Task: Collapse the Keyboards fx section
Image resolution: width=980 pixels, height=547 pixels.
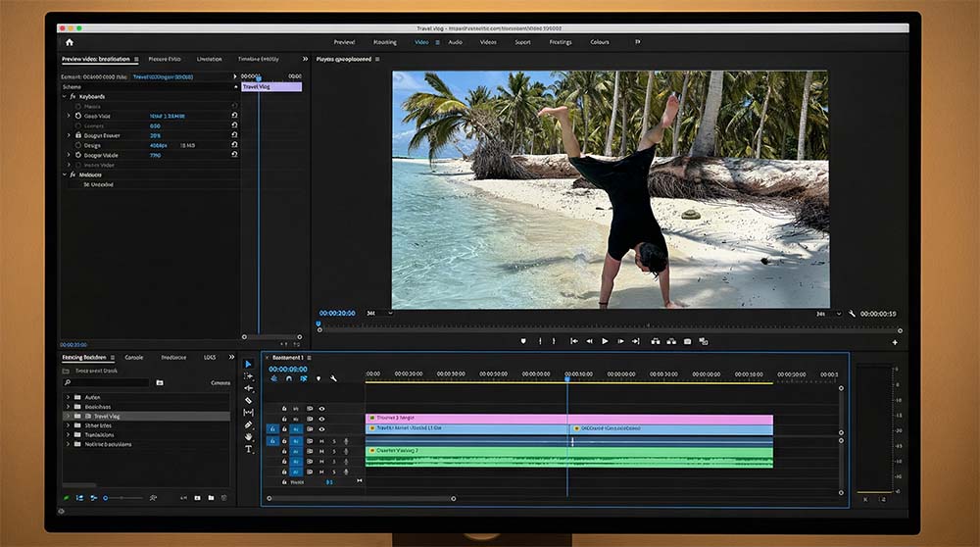Action: (66, 96)
